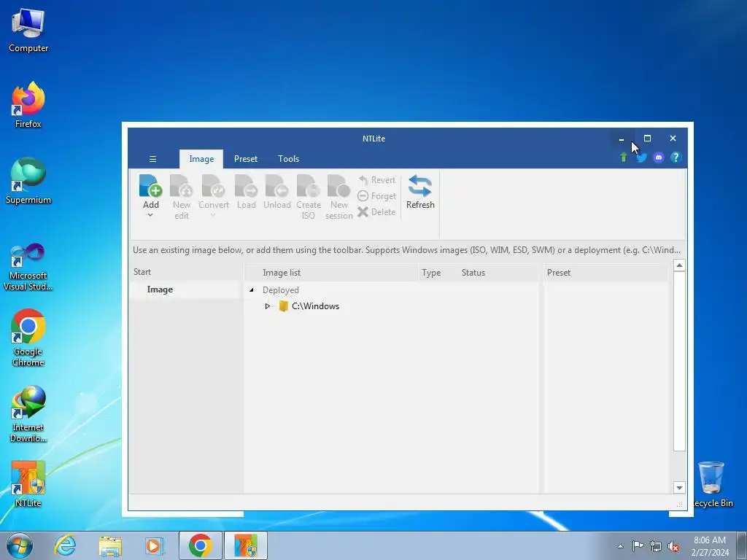Click the Create ISO toolbar icon
747x560 pixels.
[309, 186]
